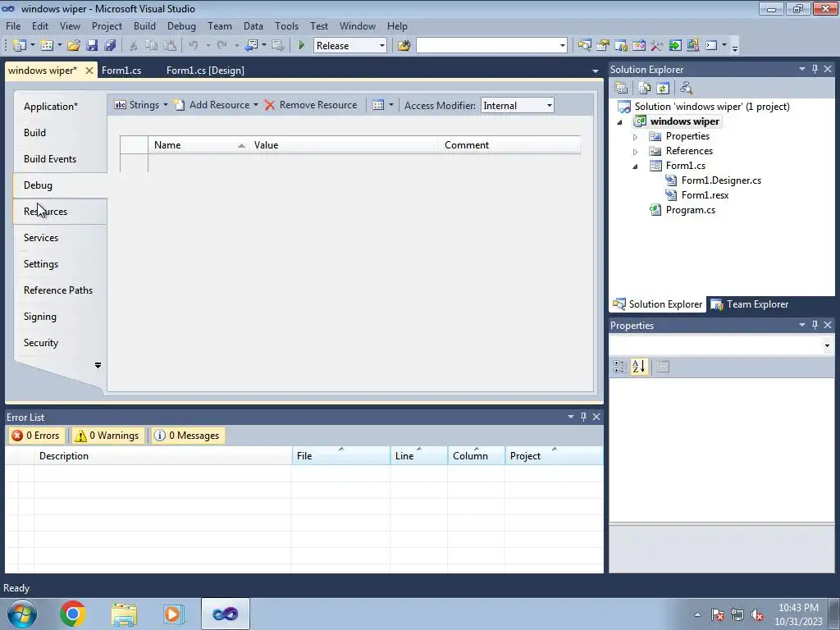The height and width of the screenshot is (630, 840).
Task: Refresh the Solution Explorer tree
Action: pyautogui.click(x=663, y=88)
